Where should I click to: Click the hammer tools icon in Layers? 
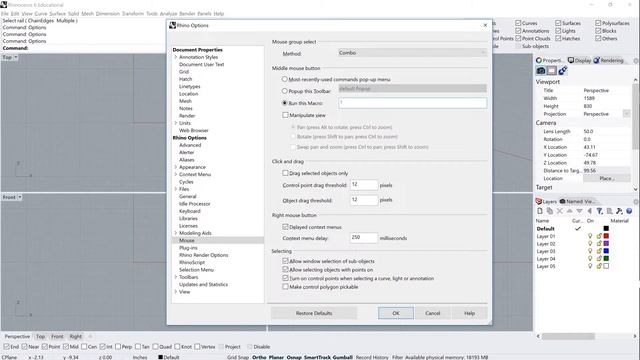[619, 211]
